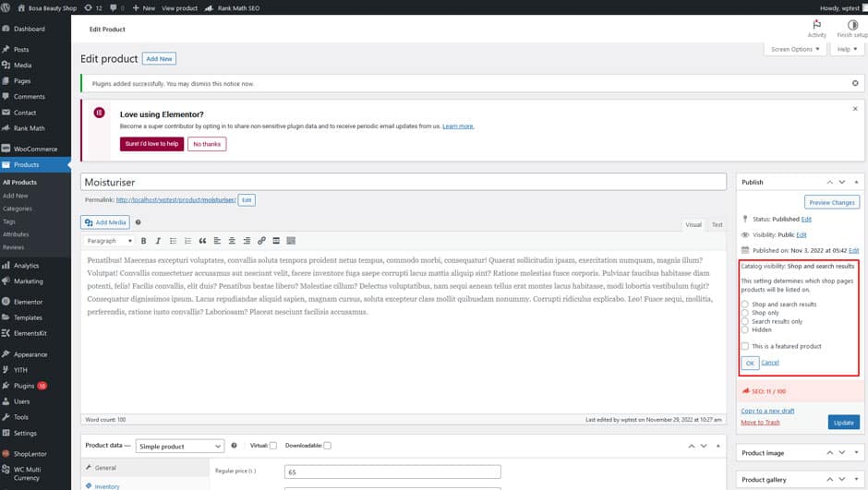Viewport: 868px width, 490px height.
Task: Open Simple product type dropdown
Action: [x=179, y=447]
